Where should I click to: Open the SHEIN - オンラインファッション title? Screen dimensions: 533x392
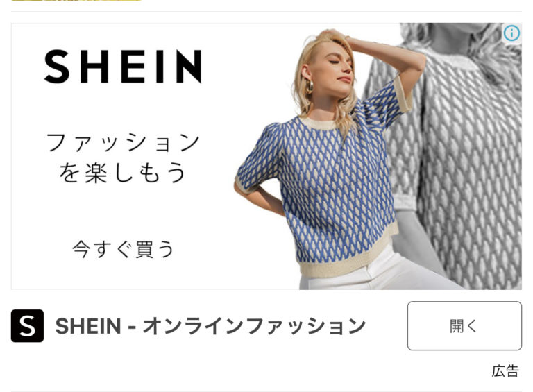click(x=210, y=326)
